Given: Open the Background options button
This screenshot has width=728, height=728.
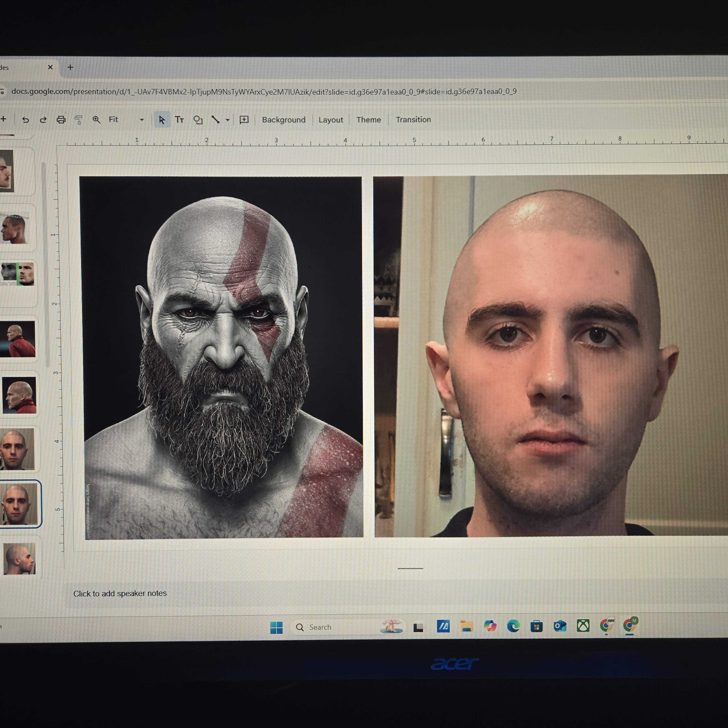Looking at the screenshot, I should 284,120.
